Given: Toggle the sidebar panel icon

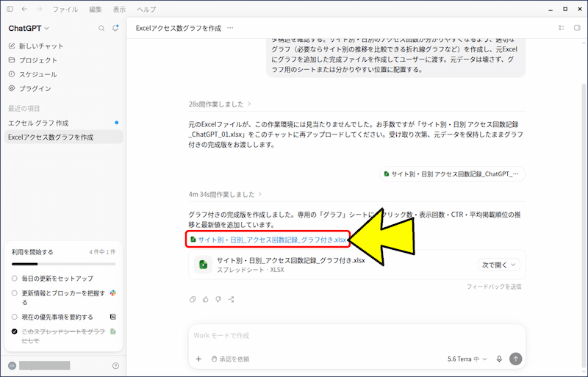Looking at the screenshot, I should point(10,9).
